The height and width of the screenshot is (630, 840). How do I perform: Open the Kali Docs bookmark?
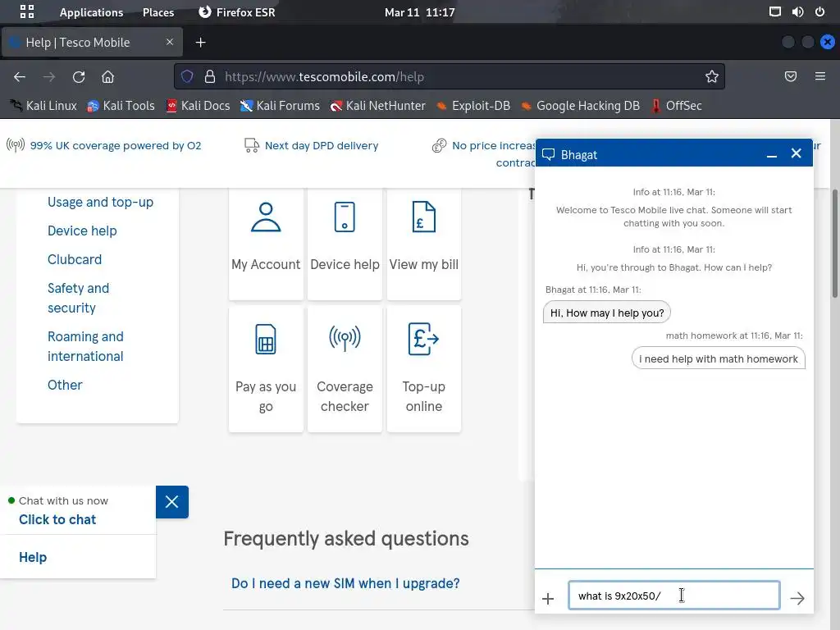coord(199,106)
